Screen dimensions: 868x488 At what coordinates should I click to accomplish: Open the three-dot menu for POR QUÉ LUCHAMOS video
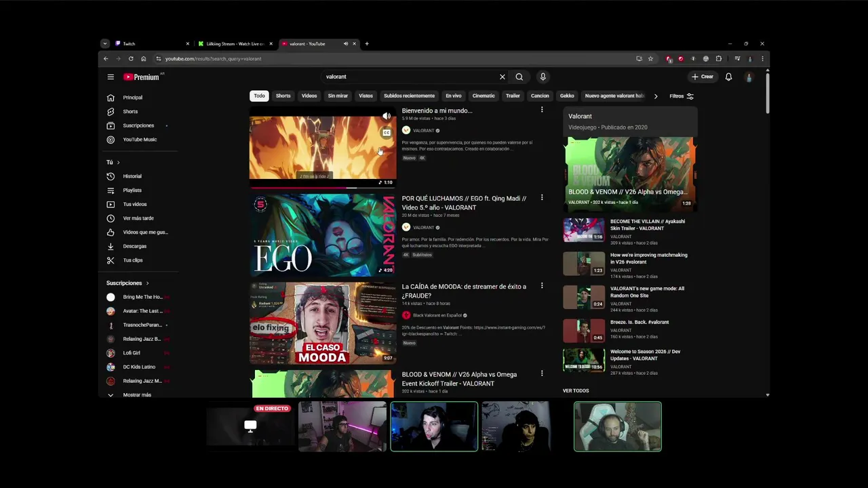541,198
